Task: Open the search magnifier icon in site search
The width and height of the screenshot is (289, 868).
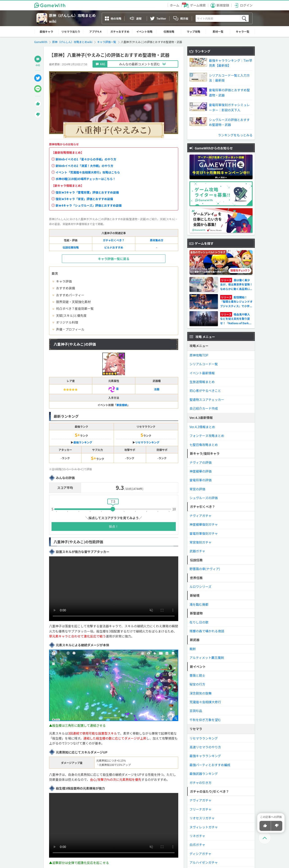Action: (244, 18)
